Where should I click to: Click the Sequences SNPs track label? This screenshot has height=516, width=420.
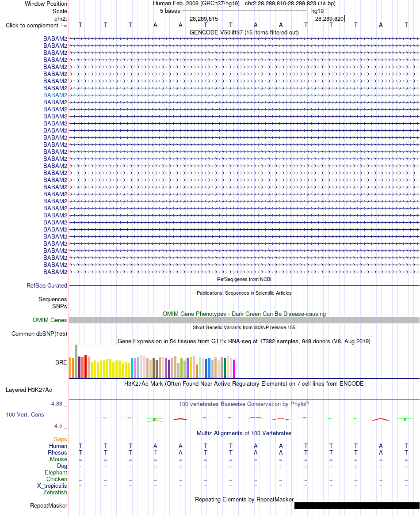point(53,303)
